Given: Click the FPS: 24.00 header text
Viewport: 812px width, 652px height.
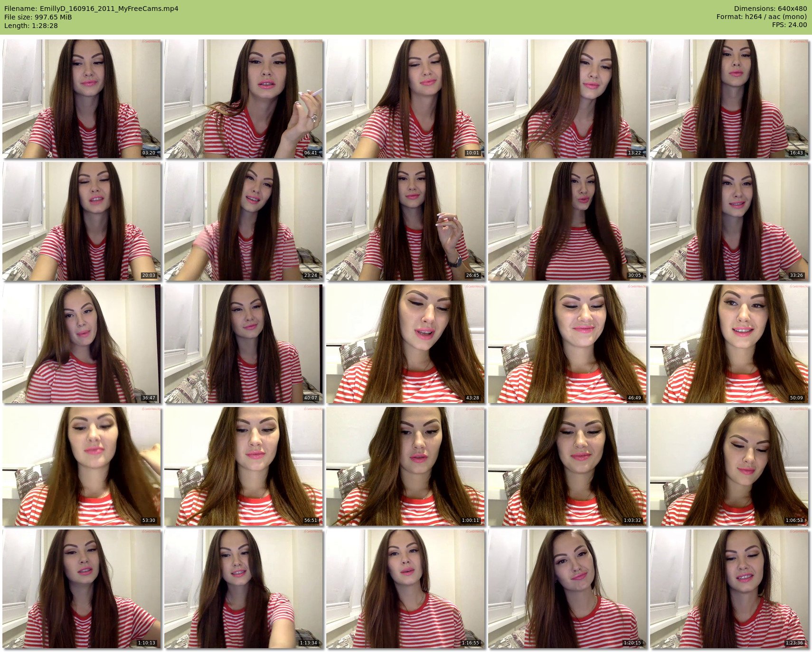Looking at the screenshot, I should [789, 25].
